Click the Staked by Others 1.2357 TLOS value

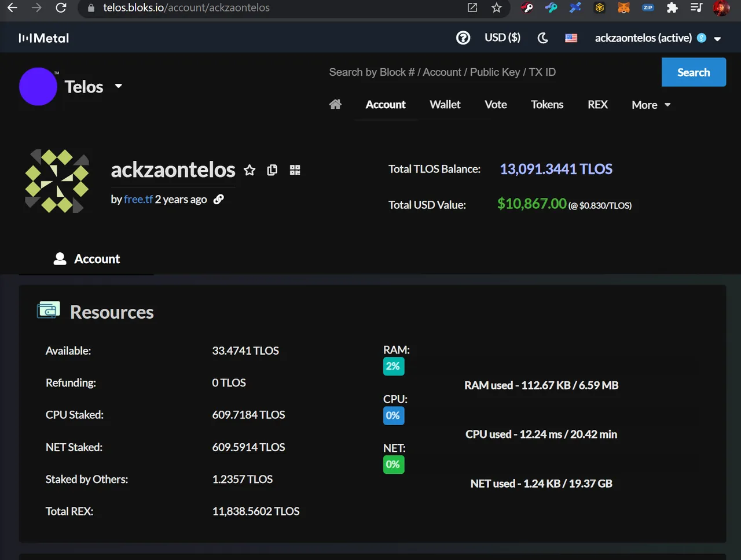click(x=242, y=479)
